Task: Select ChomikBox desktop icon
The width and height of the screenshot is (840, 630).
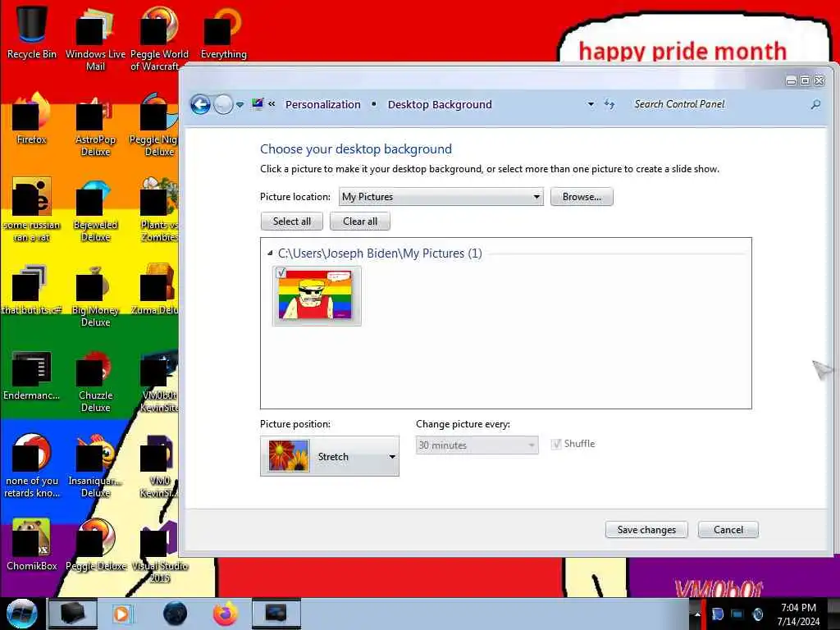Action: point(32,545)
